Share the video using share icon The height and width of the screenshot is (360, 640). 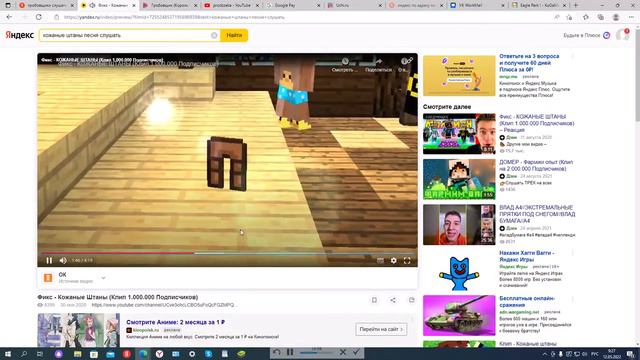pyautogui.click(x=393, y=300)
